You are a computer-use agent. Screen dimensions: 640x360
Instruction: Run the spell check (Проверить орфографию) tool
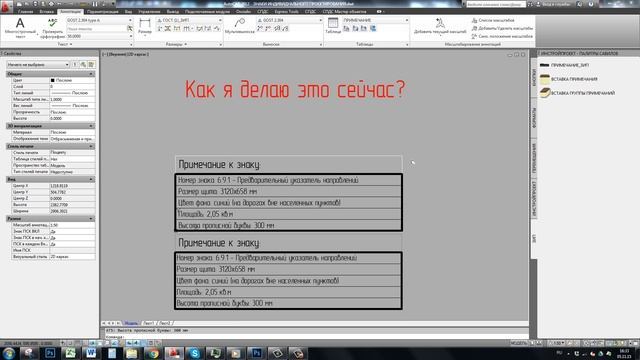tap(52, 28)
